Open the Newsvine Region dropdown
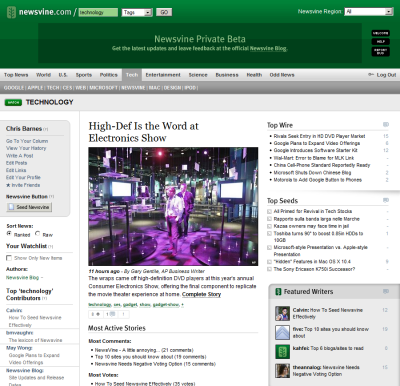This screenshot has height=386, width=400. (x=369, y=12)
